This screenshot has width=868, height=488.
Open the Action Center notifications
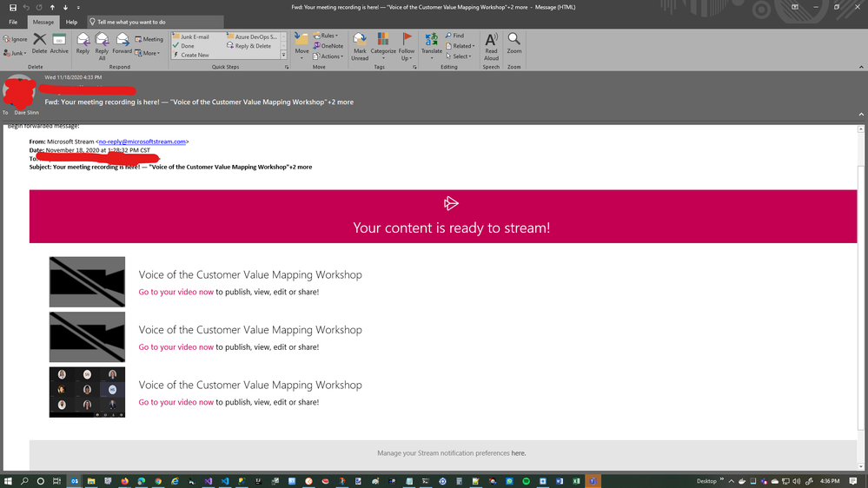(x=853, y=481)
